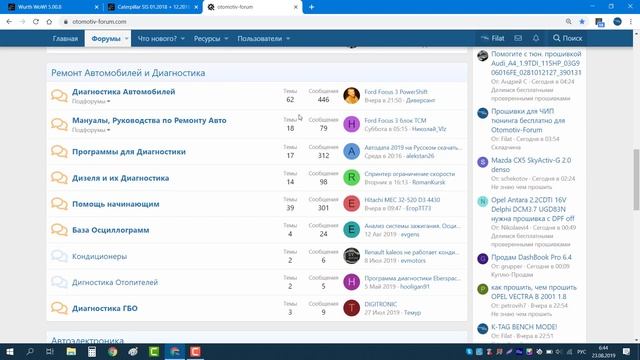Click the red E avatar for Hitachi MEC post
Viewport: 640px width, 360px height.
351,204
